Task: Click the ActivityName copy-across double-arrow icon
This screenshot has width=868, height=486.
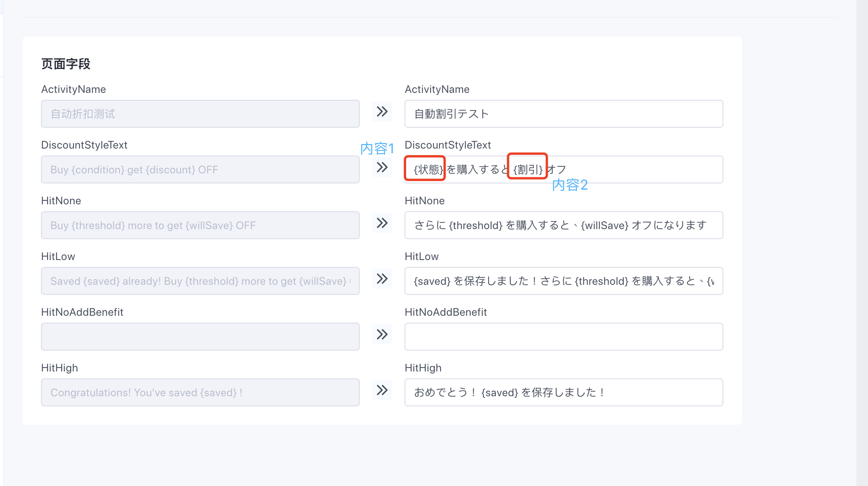Action: click(382, 111)
